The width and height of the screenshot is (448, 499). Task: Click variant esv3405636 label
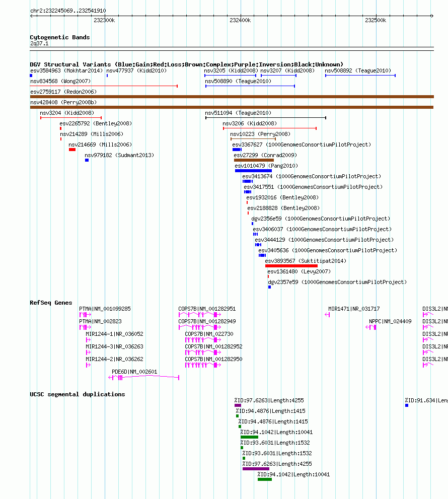point(328,250)
